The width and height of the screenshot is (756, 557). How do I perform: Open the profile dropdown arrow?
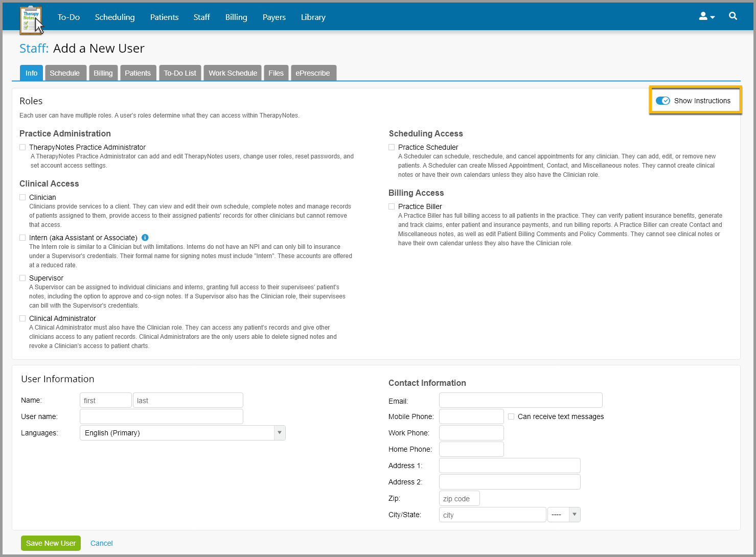coord(712,16)
